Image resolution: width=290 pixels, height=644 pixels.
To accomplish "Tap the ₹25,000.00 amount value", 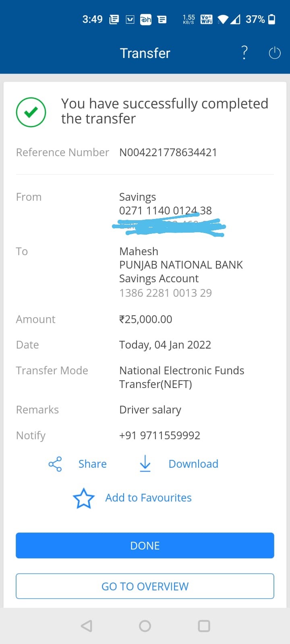I will click(x=145, y=319).
